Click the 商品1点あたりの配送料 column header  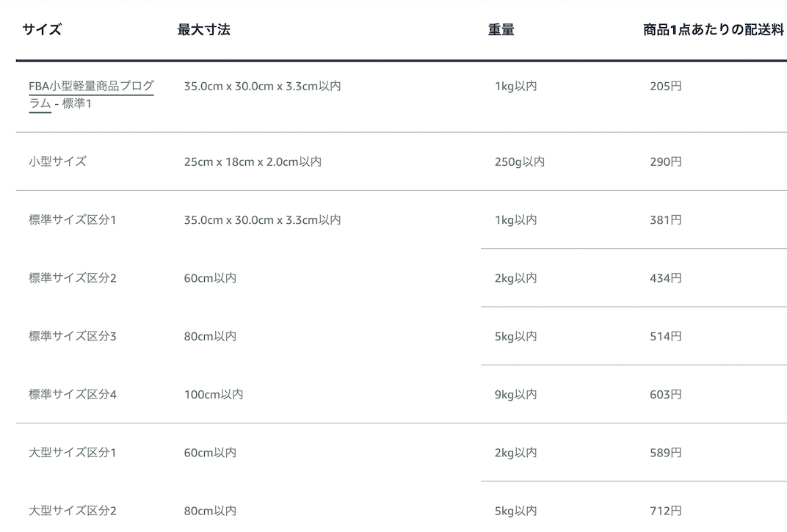[713, 30]
